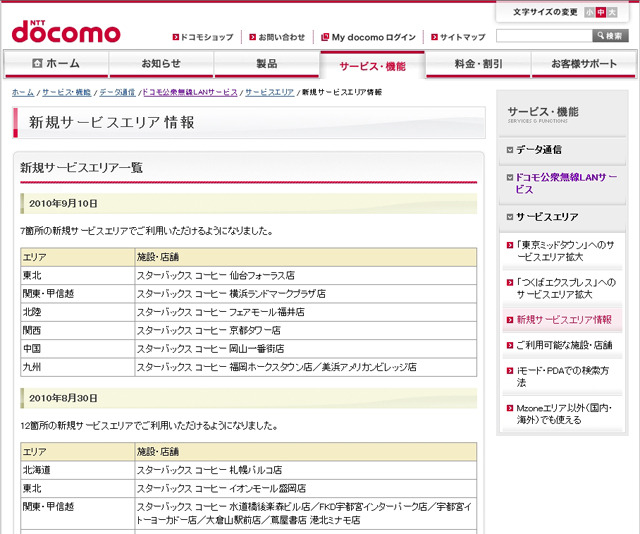Click the home icon in ホーム tab

tap(37, 64)
